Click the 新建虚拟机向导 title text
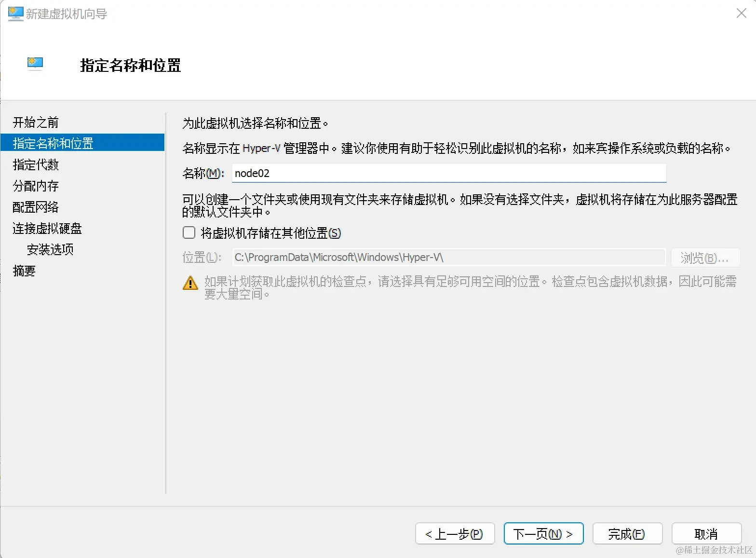The width and height of the screenshot is (756, 558). (x=67, y=14)
